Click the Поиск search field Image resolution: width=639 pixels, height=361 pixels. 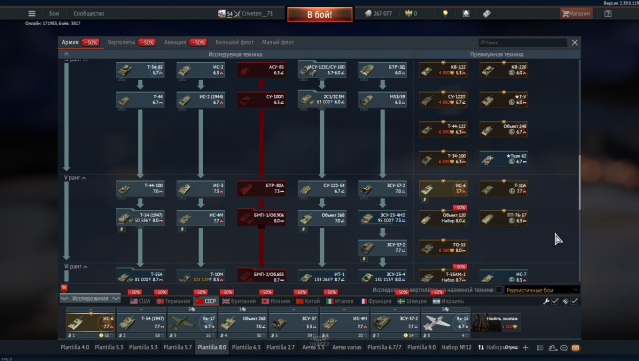point(523,42)
